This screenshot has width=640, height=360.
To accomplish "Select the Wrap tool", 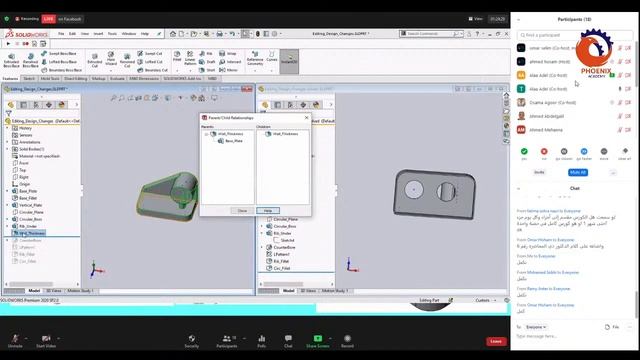I will 228,53.
